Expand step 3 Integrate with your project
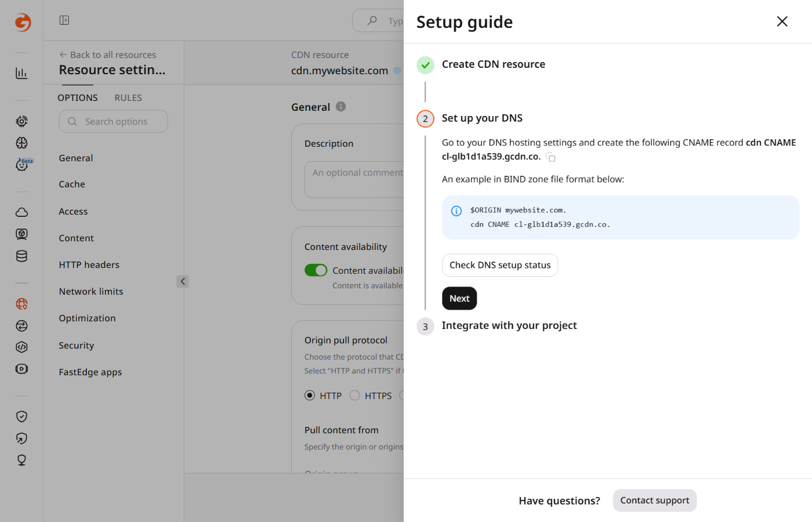Viewport: 812px width, 522px height. pos(509,326)
